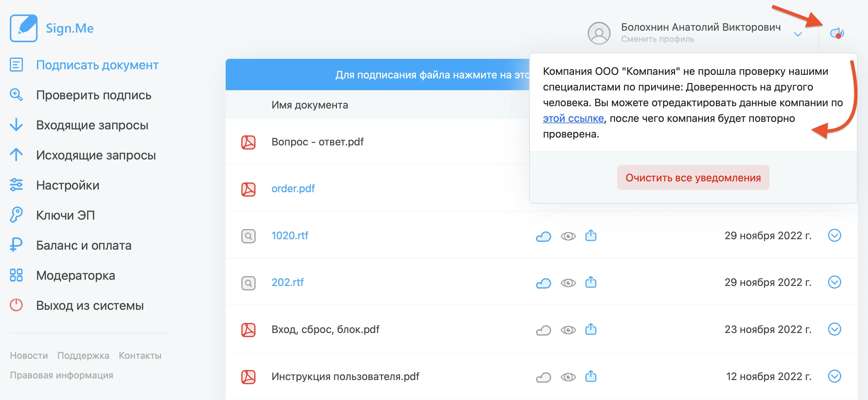
Task: Click cloud icon for Инструкция пользователя.pdf
Action: [x=543, y=377]
